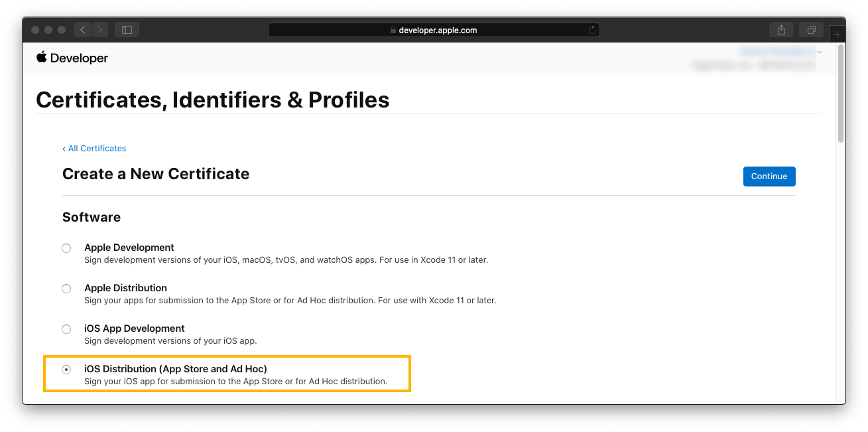Open a new tab with plus button
868x432 pixels.
coord(837,34)
